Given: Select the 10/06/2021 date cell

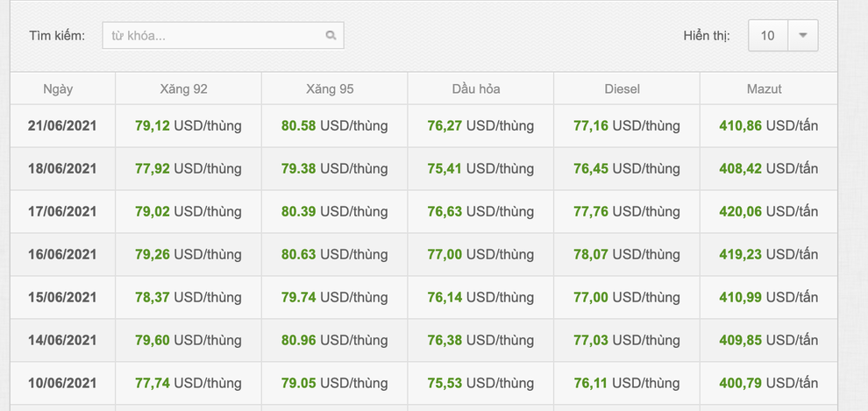Looking at the screenshot, I should (62, 384).
